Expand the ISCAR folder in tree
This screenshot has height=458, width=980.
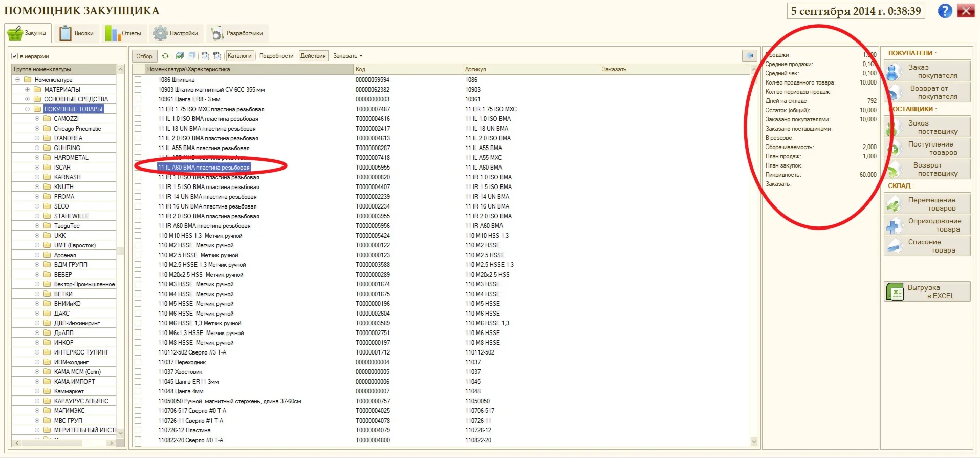[x=37, y=168]
